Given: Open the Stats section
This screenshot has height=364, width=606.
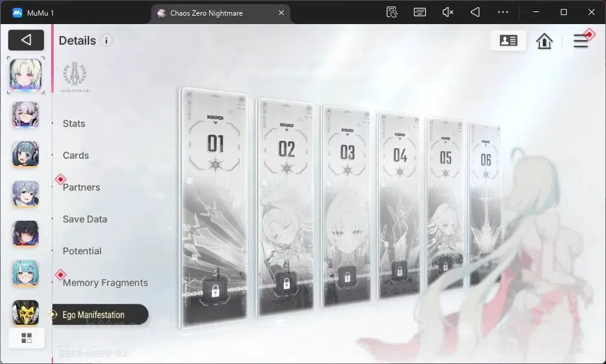Looking at the screenshot, I should coord(74,123).
